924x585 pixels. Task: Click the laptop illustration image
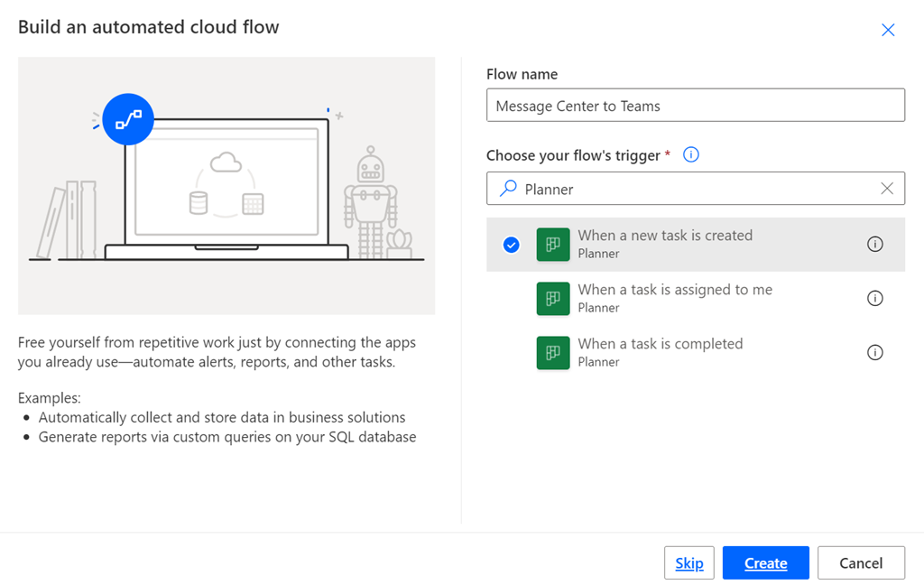tap(226, 186)
